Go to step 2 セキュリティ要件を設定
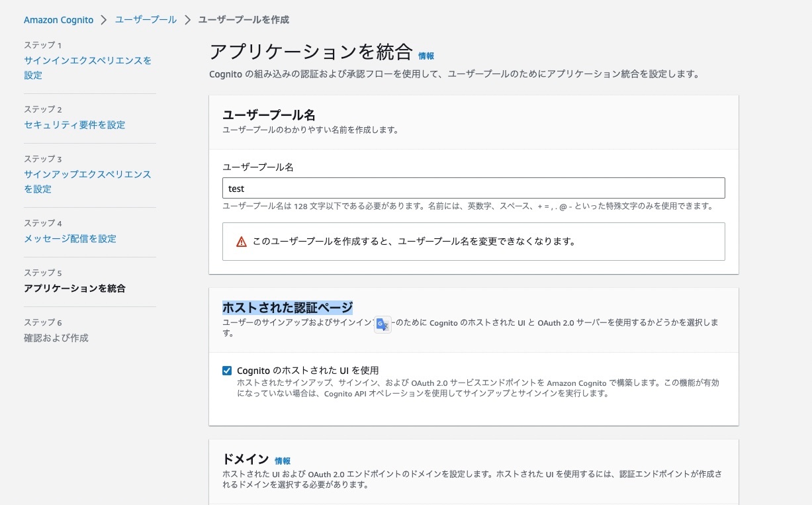Image resolution: width=812 pixels, height=505 pixels. point(74,124)
